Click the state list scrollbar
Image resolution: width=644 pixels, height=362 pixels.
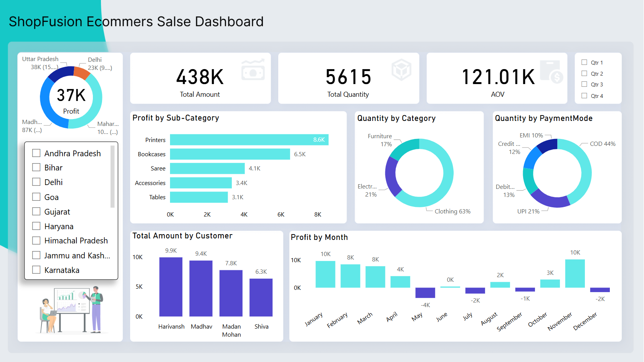click(112, 177)
